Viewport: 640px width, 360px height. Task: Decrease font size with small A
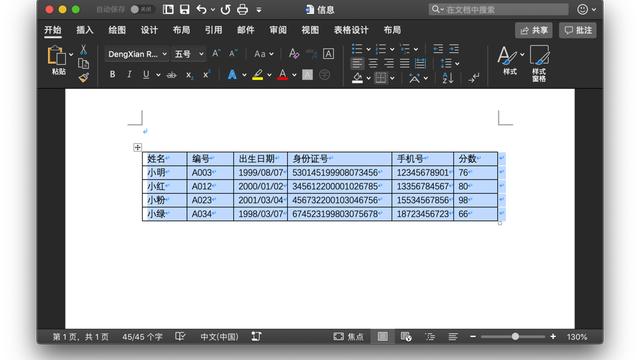233,53
